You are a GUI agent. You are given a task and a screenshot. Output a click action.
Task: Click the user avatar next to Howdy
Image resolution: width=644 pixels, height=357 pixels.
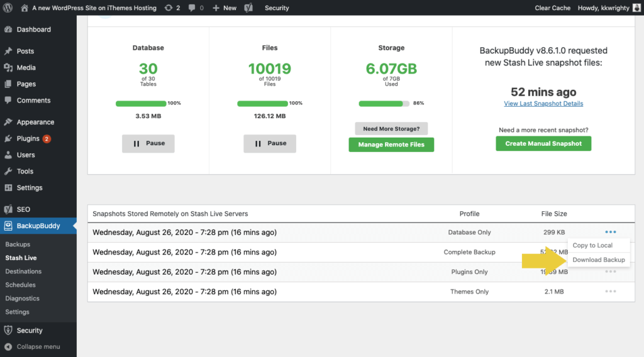pos(636,8)
